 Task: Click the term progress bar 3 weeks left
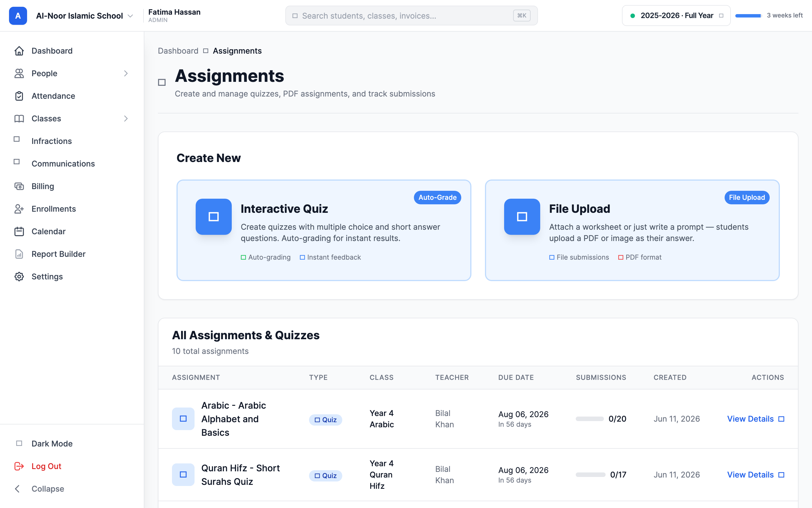(748, 16)
